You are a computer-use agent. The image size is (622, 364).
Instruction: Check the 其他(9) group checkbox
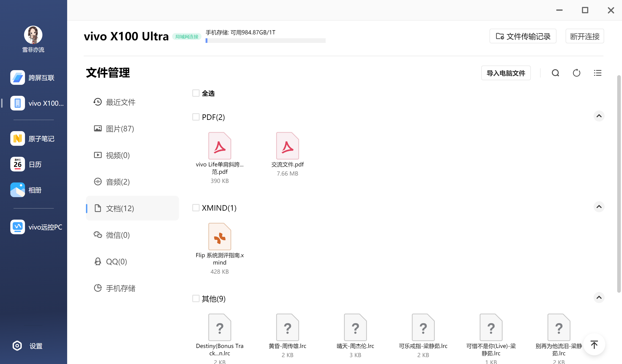(x=196, y=298)
